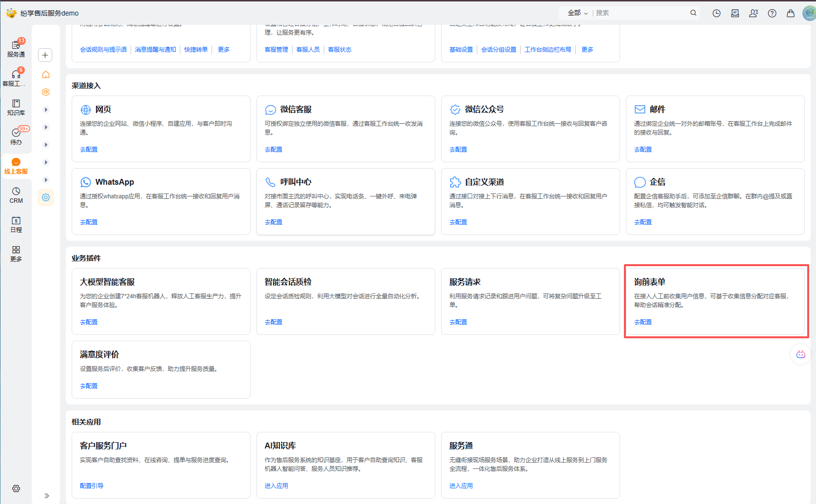Viewport: 816px width, 504px height.
Task: Show 更多 apps grid in sidebar
Action: (x=16, y=253)
